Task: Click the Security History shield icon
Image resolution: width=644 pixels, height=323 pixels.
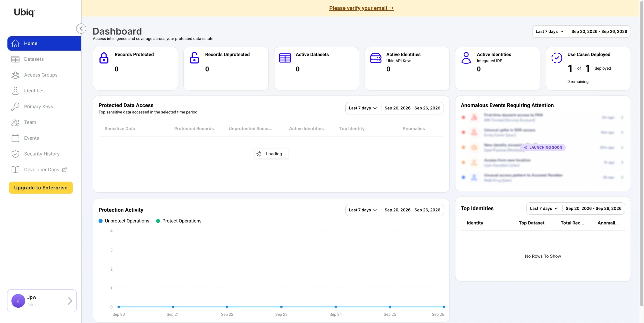Action: (15, 154)
